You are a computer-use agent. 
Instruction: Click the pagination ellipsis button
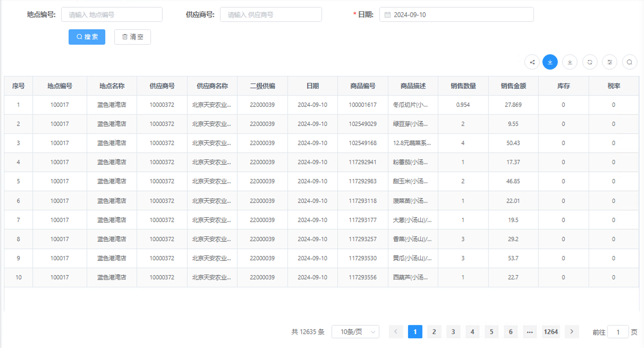(530, 332)
